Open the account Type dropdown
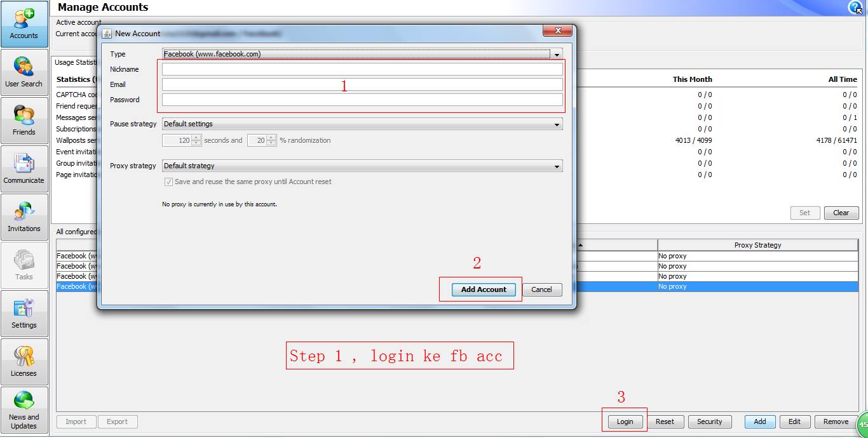This screenshot has width=868, height=438. [362, 54]
